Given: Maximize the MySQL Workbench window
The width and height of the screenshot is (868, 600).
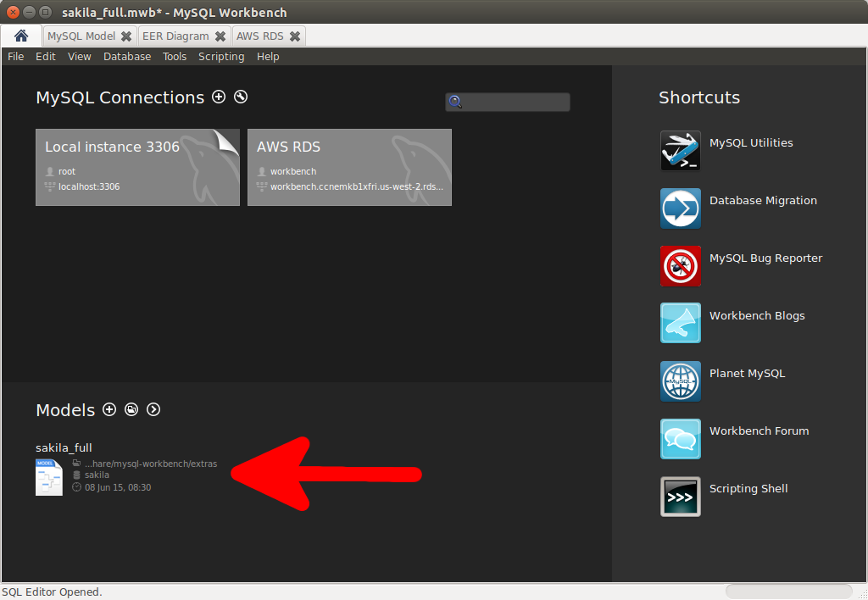Looking at the screenshot, I should 46,12.
